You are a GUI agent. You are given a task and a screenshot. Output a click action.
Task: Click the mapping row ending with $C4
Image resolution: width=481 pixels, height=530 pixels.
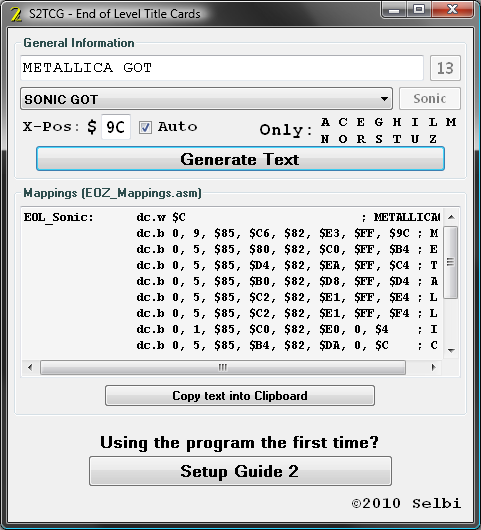click(287, 265)
